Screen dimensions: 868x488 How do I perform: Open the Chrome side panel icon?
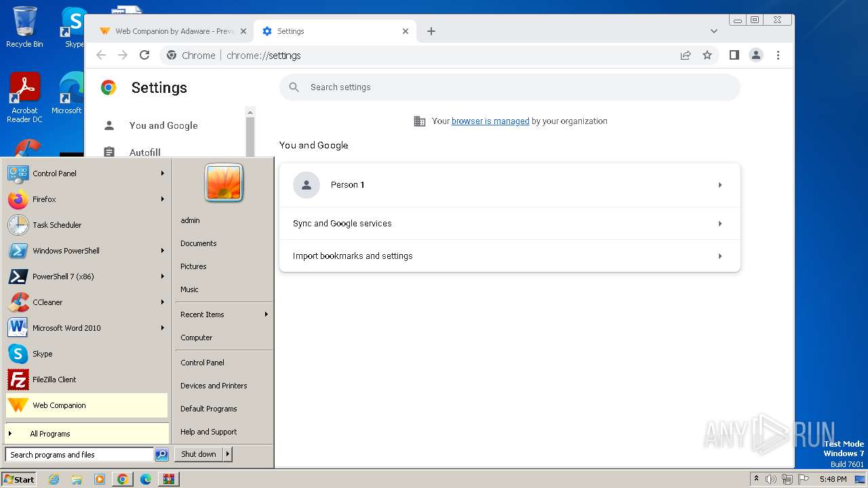pos(734,56)
